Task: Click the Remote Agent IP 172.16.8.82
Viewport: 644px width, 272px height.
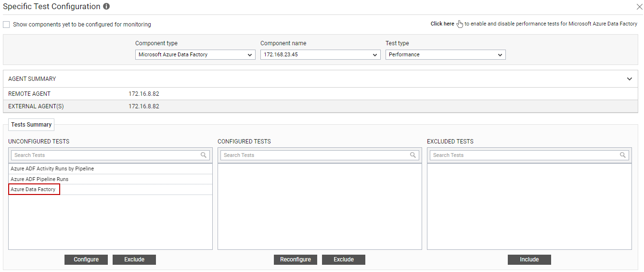Action: [x=144, y=94]
